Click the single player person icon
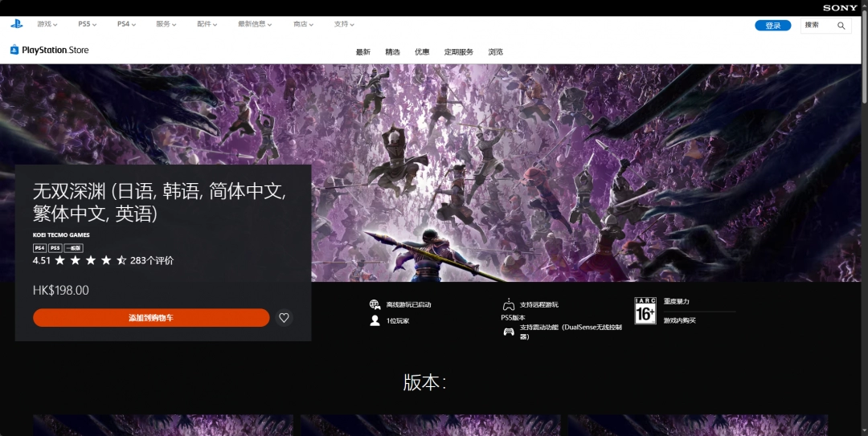 click(x=375, y=320)
